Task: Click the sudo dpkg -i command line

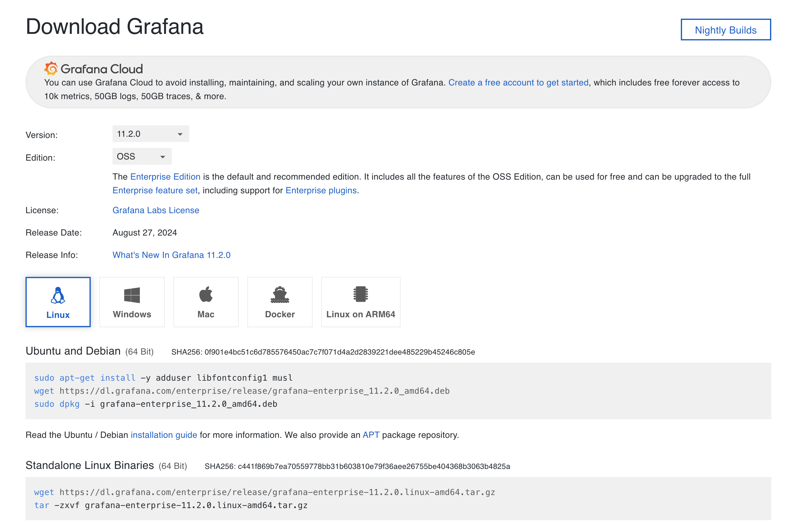Action: point(156,404)
